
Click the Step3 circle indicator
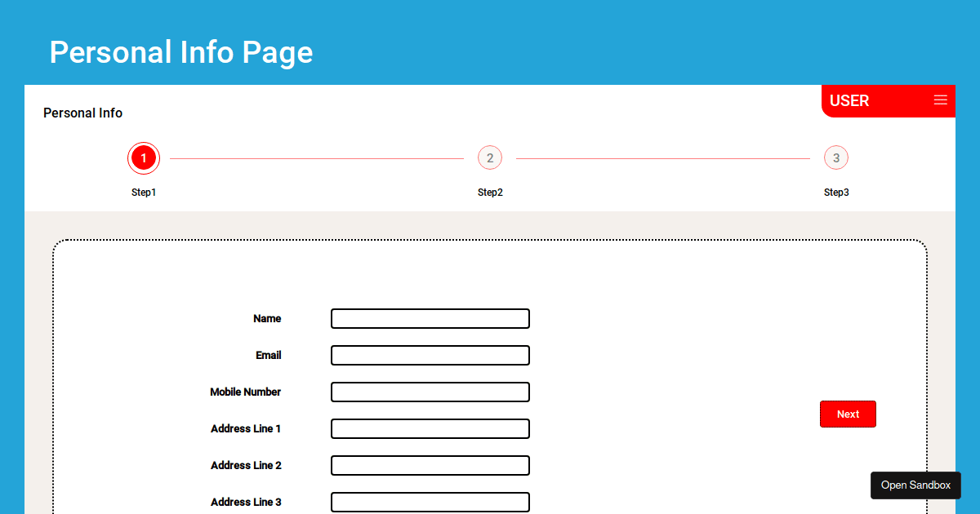[x=836, y=157]
